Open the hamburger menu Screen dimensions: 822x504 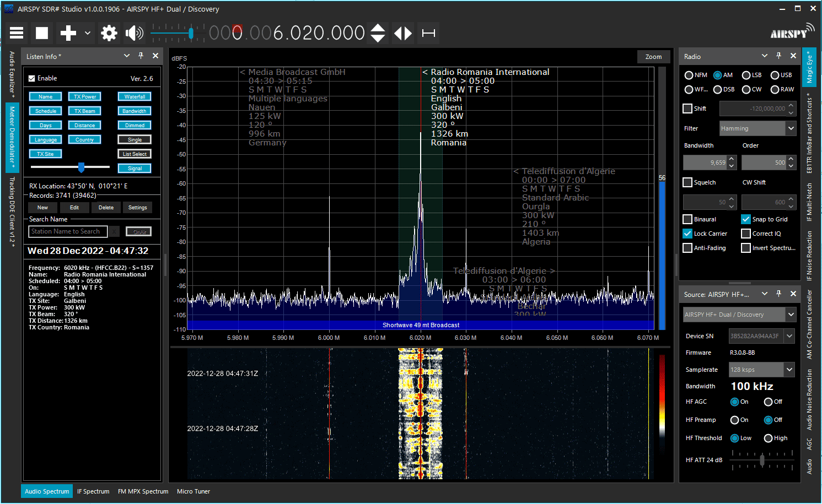(x=16, y=33)
